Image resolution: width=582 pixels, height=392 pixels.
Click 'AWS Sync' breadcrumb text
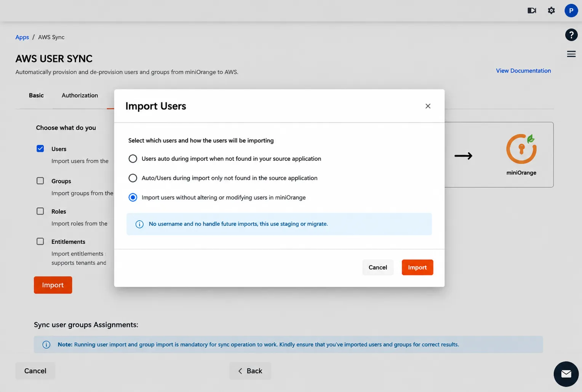[x=51, y=37]
